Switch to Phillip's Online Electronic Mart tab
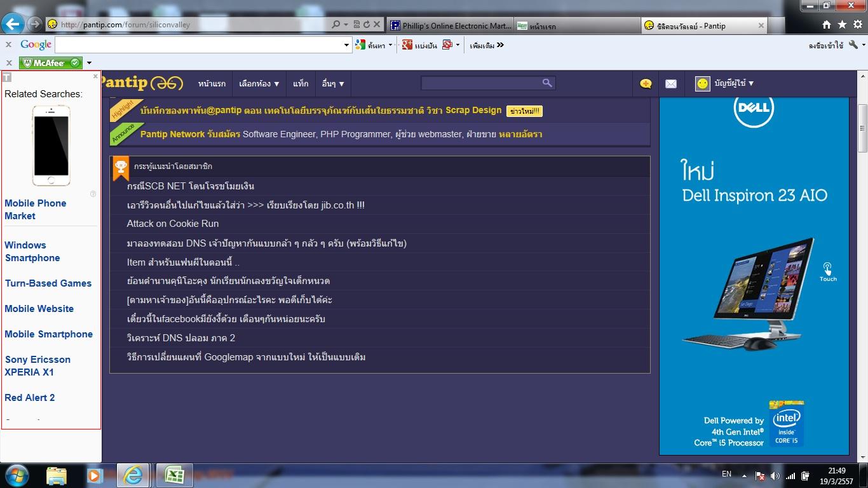 click(x=451, y=25)
